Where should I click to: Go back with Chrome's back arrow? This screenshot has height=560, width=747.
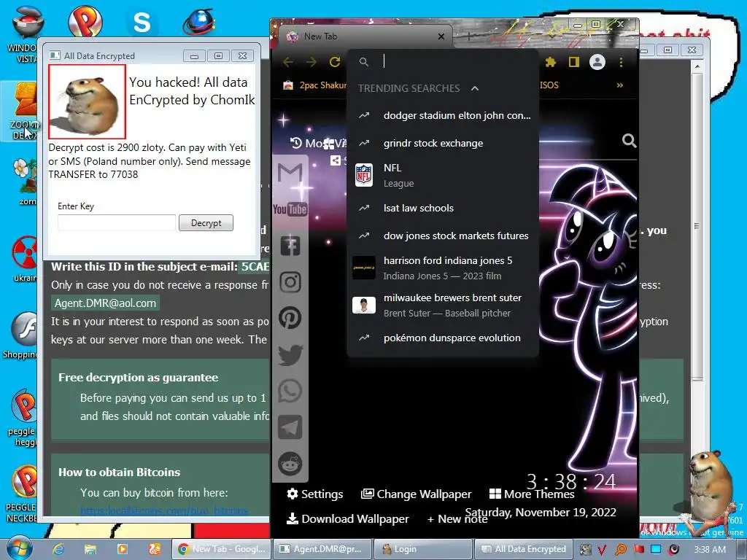tap(288, 62)
